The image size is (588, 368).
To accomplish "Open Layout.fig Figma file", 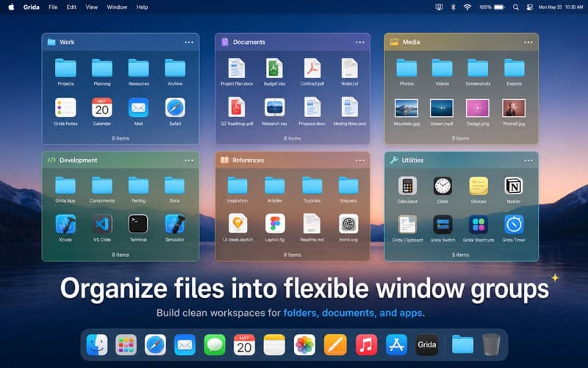I will pyautogui.click(x=275, y=224).
